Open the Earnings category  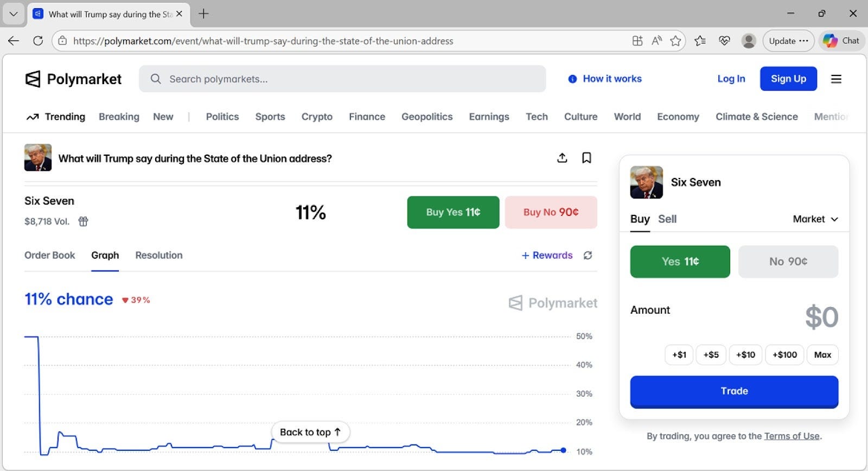(x=489, y=117)
